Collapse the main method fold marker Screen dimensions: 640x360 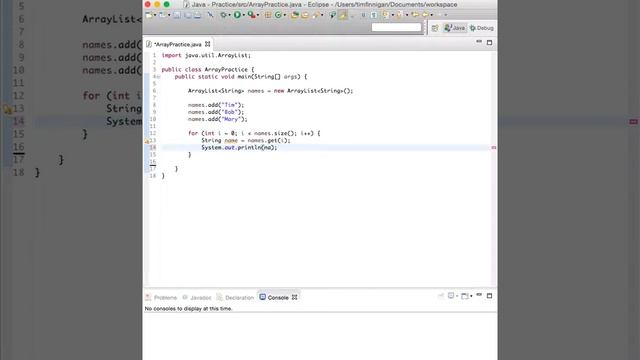(159, 77)
